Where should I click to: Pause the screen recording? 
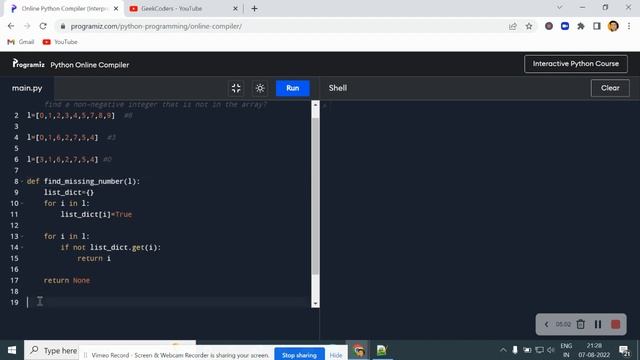tap(598, 324)
